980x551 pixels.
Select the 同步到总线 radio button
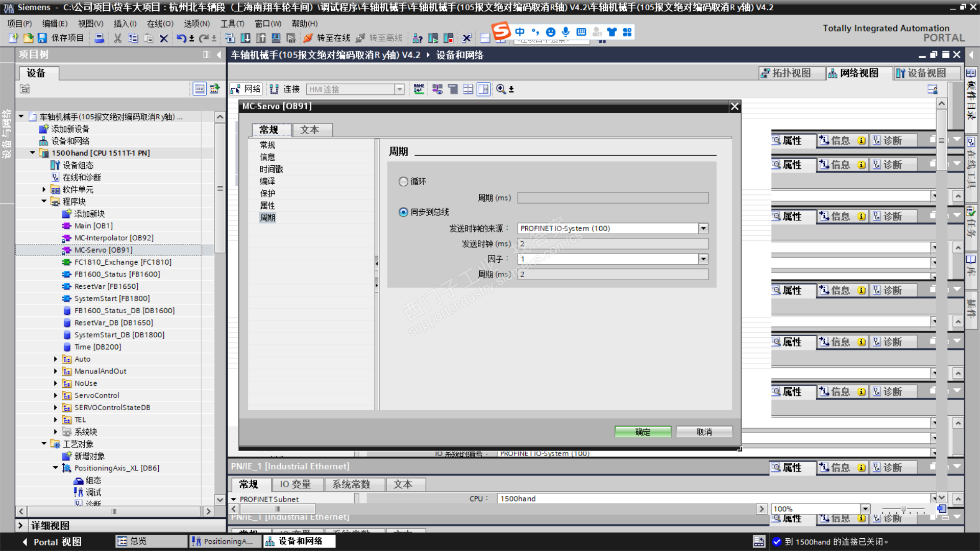click(403, 212)
